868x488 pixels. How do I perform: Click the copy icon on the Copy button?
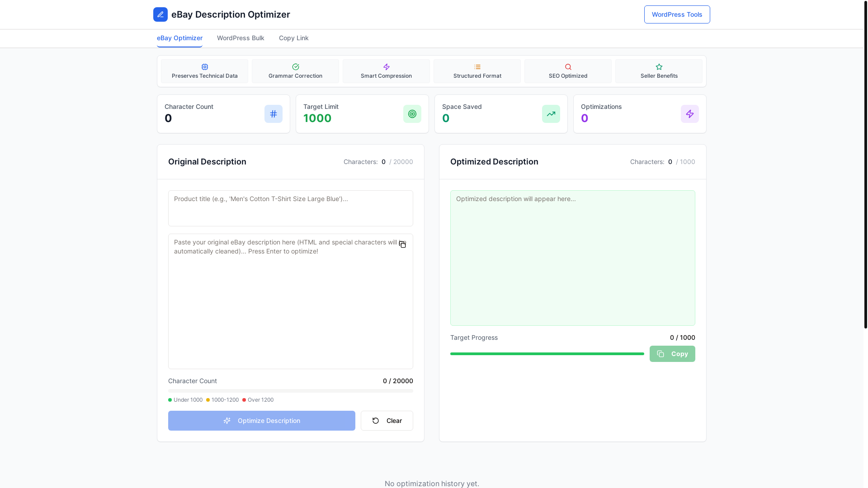point(660,354)
